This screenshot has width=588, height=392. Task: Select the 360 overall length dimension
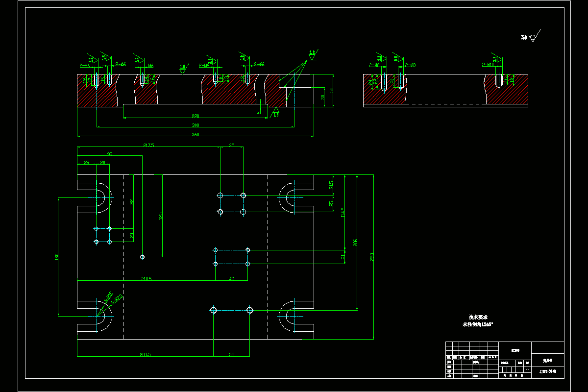click(x=195, y=134)
